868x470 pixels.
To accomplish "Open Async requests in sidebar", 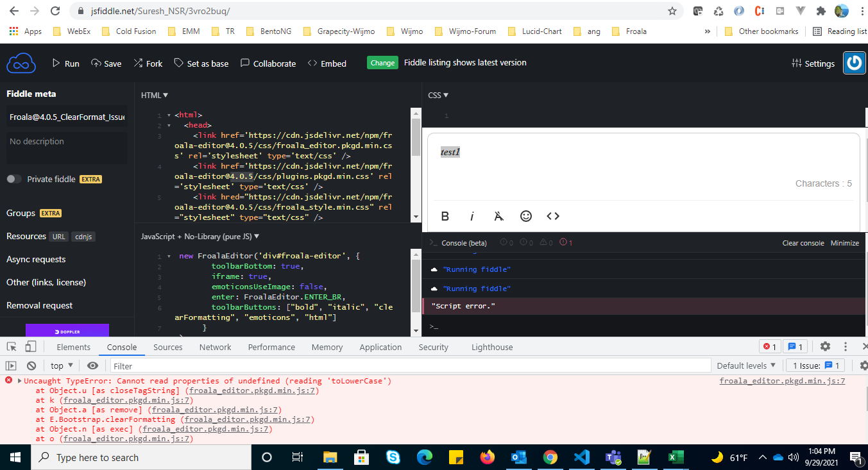I will [x=36, y=259].
